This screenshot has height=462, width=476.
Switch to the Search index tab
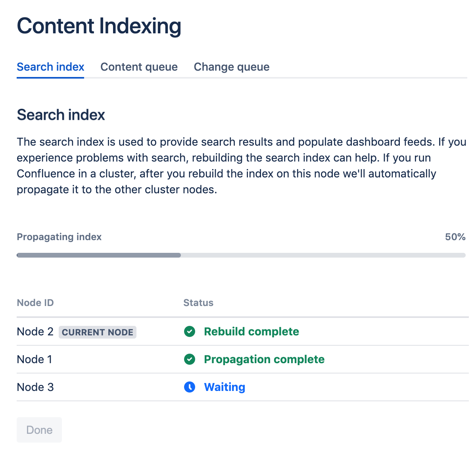point(50,67)
